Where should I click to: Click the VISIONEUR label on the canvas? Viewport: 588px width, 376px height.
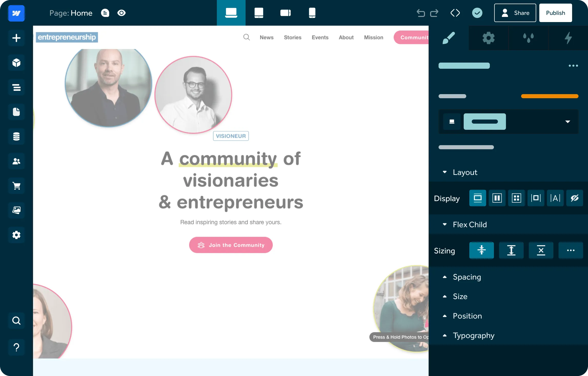(x=231, y=136)
